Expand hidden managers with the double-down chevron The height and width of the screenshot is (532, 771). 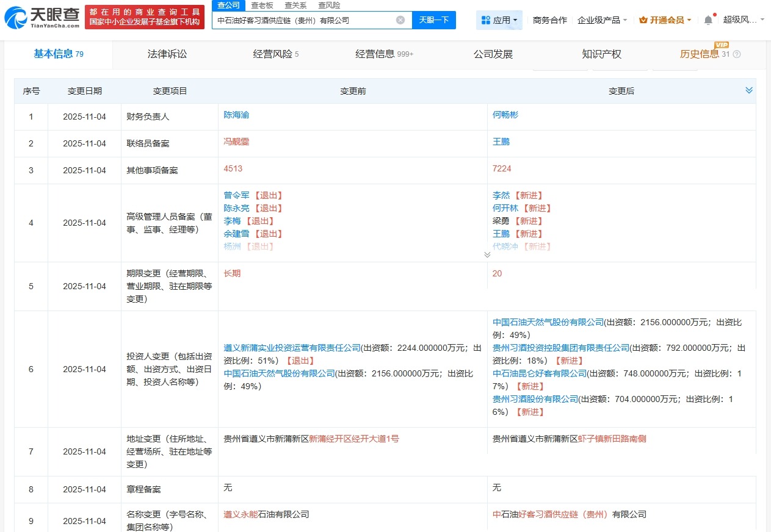tap(488, 254)
